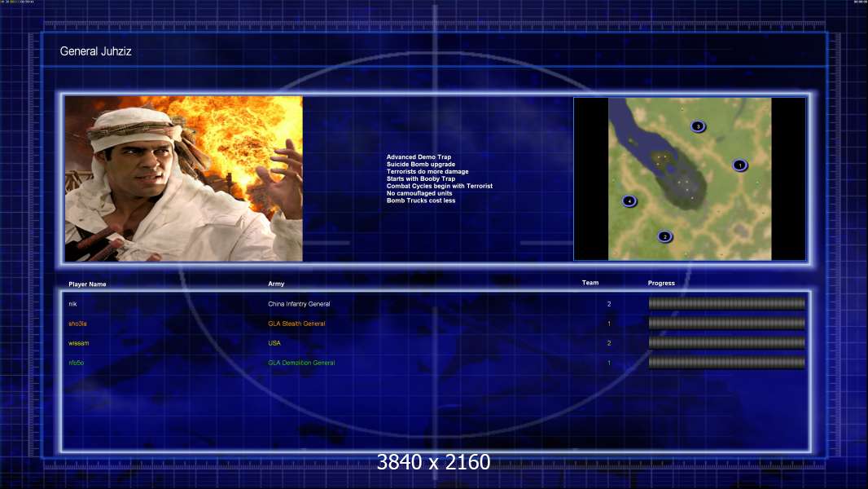
Task: Select the GLA Stealth General army text
Action: pos(296,324)
